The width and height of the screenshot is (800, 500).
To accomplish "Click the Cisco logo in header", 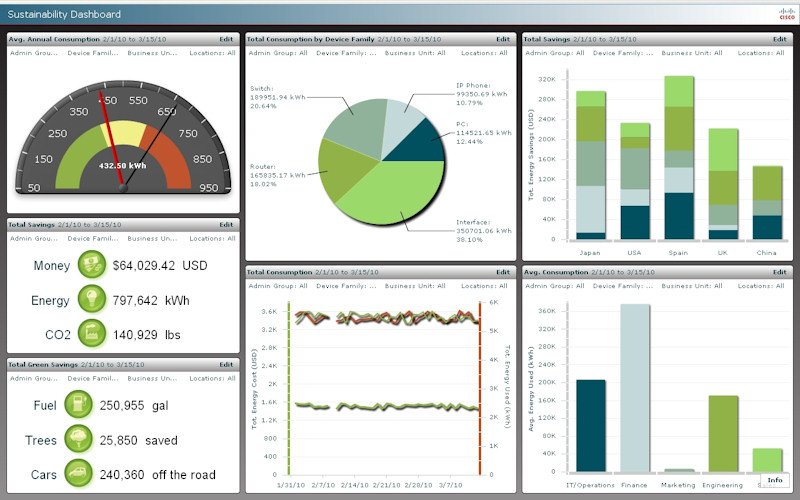I will [786, 14].
